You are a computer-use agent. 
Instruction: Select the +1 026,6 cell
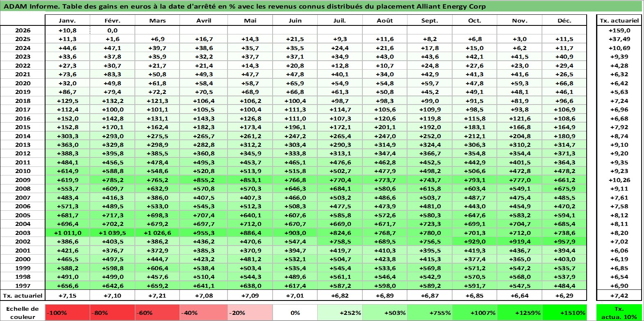point(157,233)
